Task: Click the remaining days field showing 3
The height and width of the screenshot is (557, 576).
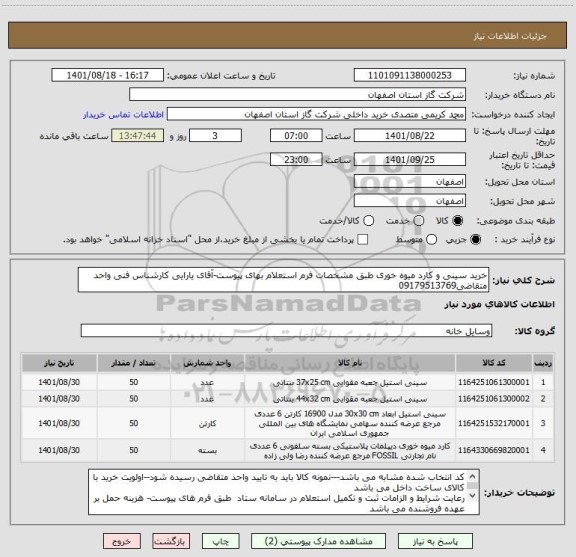Action: pyautogui.click(x=215, y=136)
